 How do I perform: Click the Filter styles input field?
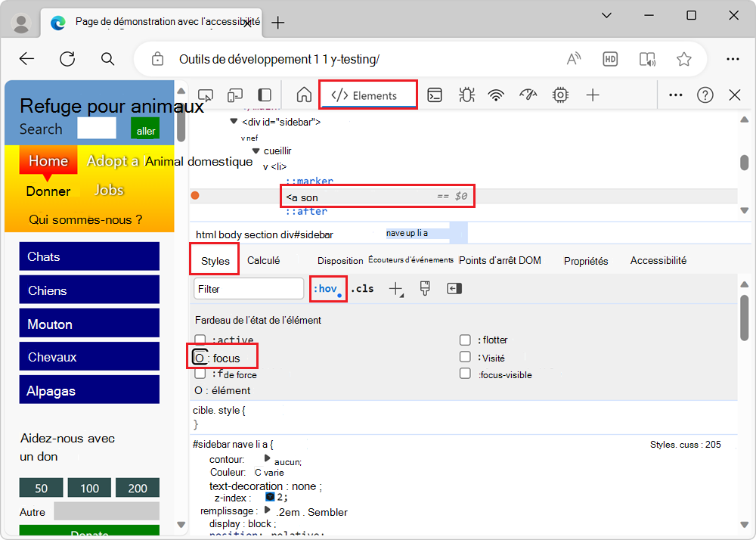point(248,289)
